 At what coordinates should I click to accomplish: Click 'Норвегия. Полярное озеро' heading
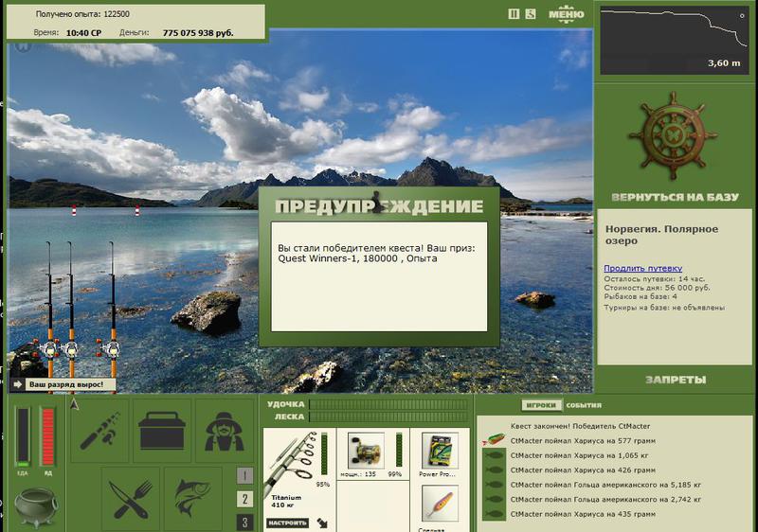pos(661,235)
